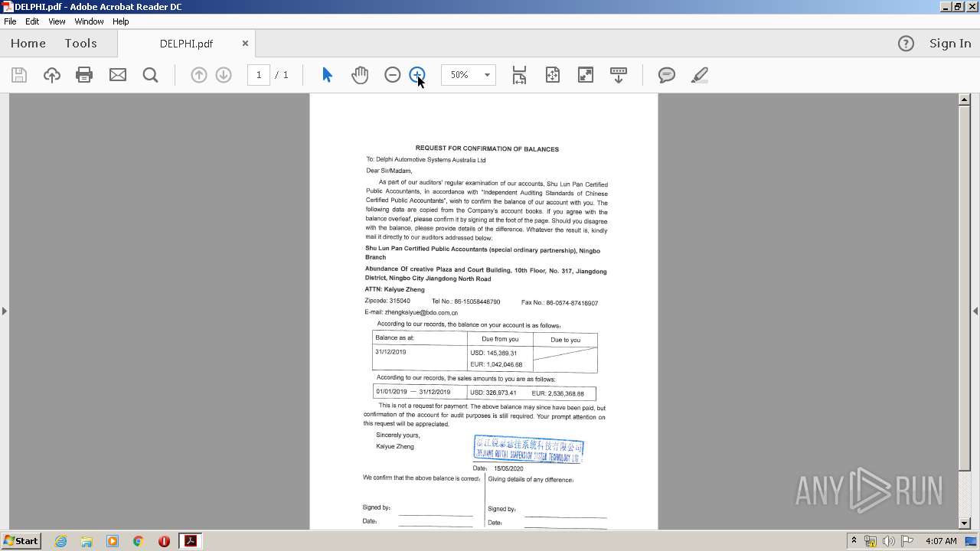Open the Help question mark icon

tap(906, 44)
